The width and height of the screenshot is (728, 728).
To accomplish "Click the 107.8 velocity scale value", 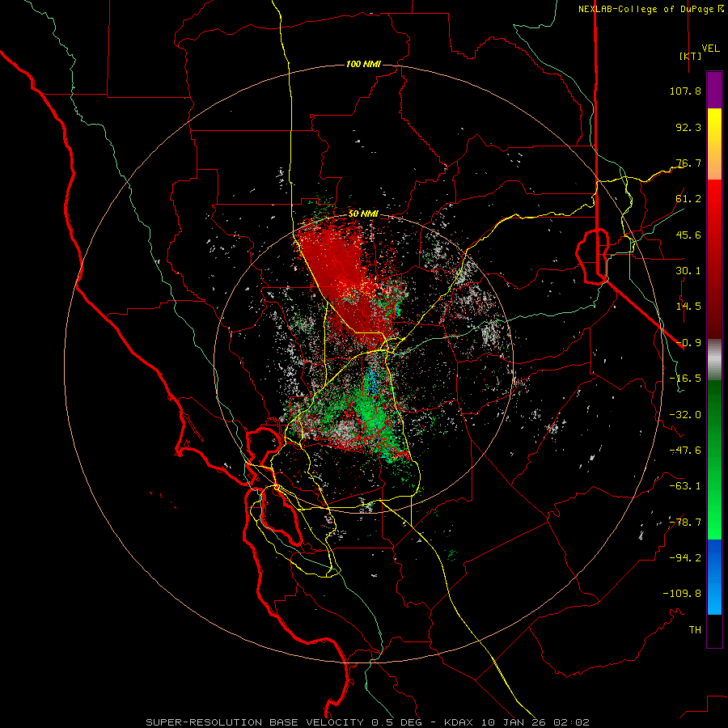I will pyautogui.click(x=685, y=91).
